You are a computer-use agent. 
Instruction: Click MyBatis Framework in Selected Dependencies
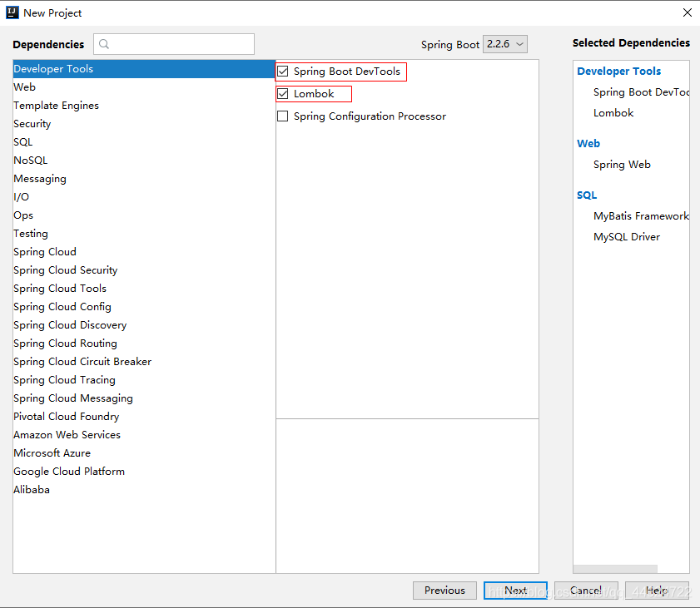coord(640,215)
